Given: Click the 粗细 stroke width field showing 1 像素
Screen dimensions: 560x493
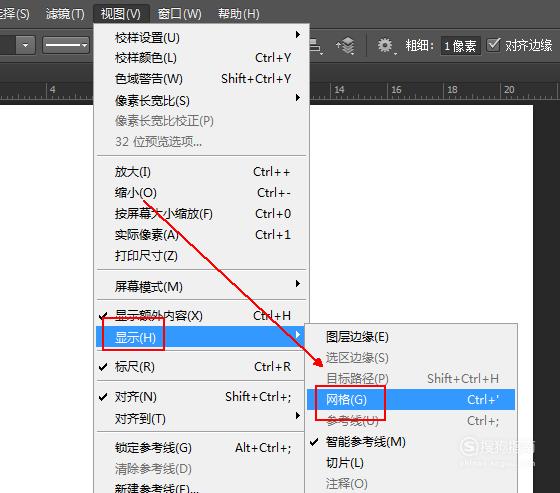Looking at the screenshot, I should 460,46.
